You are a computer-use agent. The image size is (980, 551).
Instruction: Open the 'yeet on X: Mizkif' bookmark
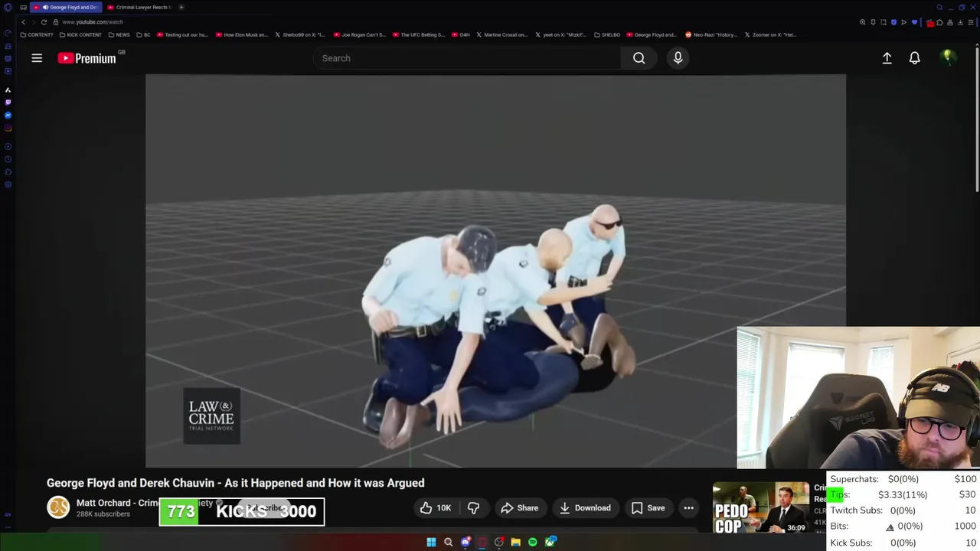click(560, 34)
